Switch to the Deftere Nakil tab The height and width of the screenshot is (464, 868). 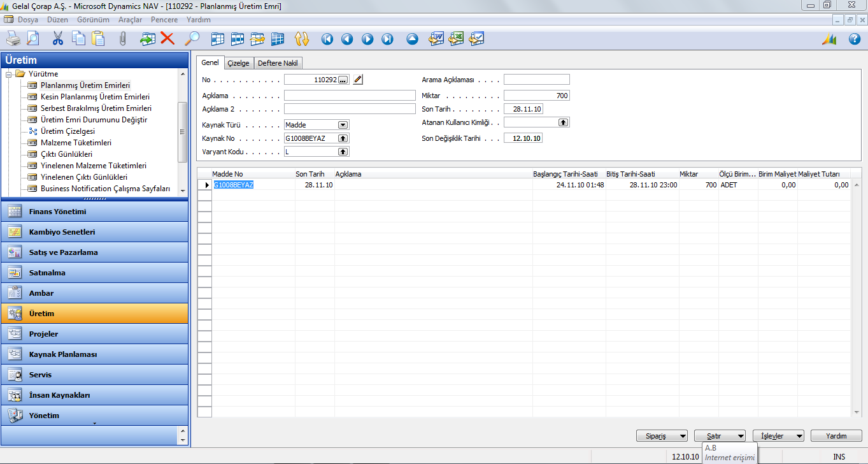[x=278, y=63]
